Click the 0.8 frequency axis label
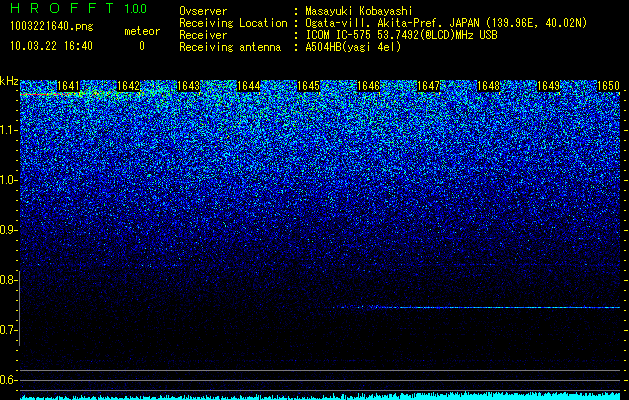 click(9, 280)
